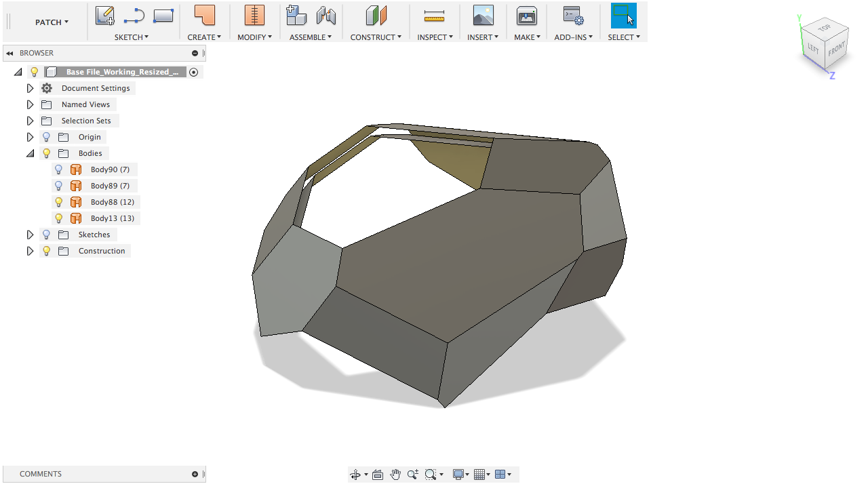Expand the Document Settings node

(x=30, y=88)
